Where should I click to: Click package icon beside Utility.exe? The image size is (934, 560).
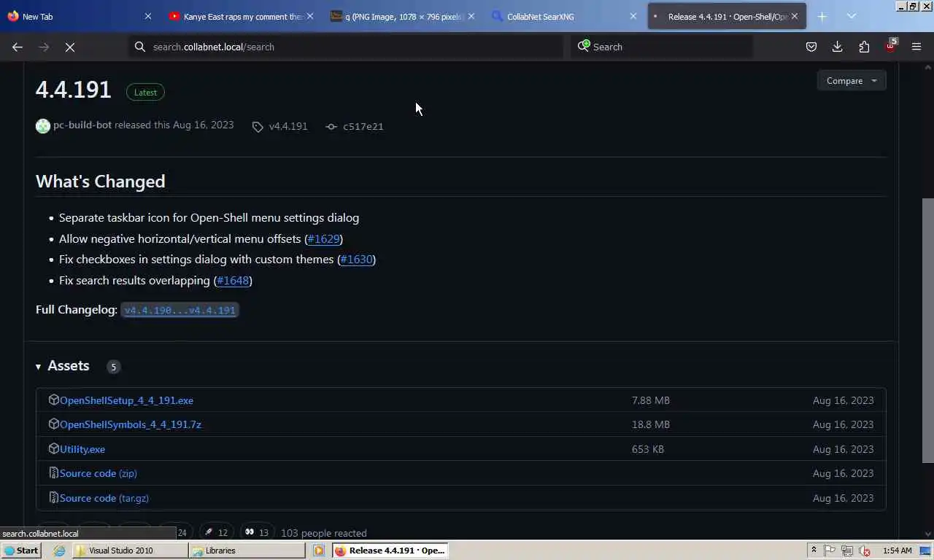tap(53, 448)
